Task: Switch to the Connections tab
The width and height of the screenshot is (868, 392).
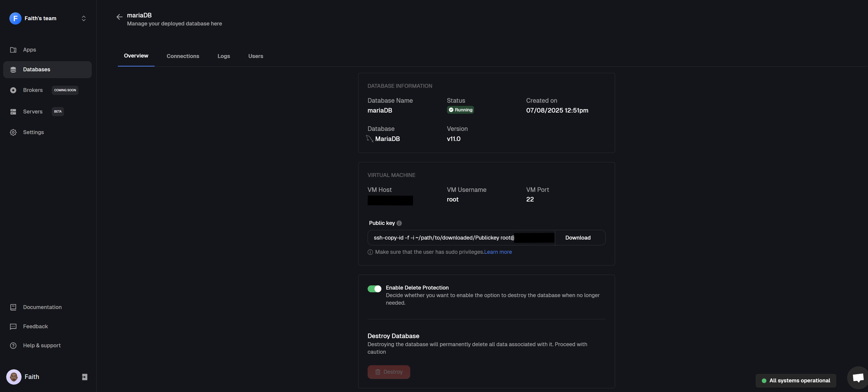Action: pos(183,56)
